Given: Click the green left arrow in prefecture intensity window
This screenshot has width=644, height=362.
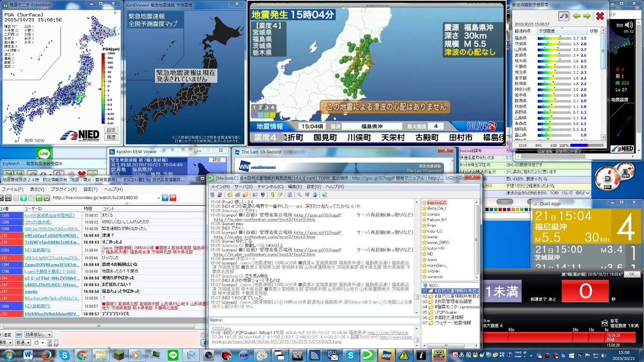Looking at the screenshot, I should (x=576, y=16).
